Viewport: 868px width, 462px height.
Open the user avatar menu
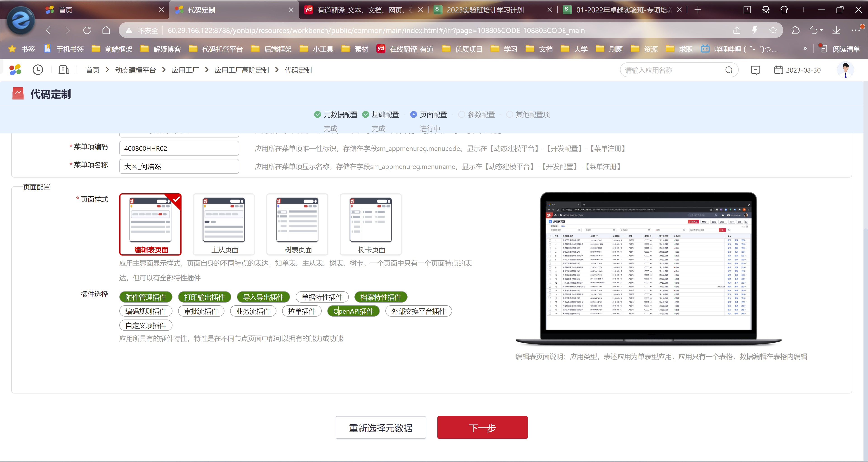[x=845, y=70]
